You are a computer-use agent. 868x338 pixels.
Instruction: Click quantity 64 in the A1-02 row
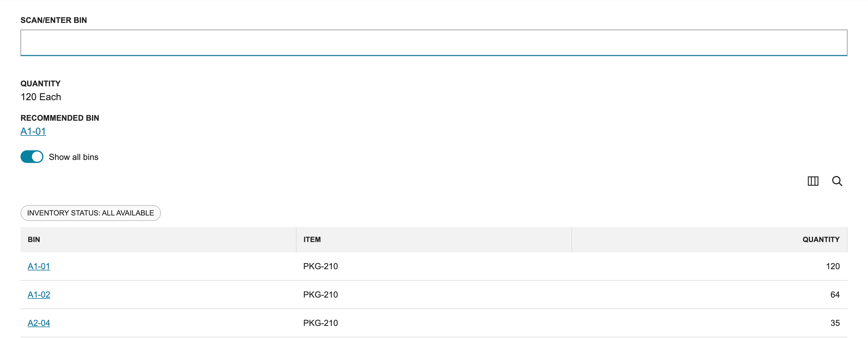835,295
